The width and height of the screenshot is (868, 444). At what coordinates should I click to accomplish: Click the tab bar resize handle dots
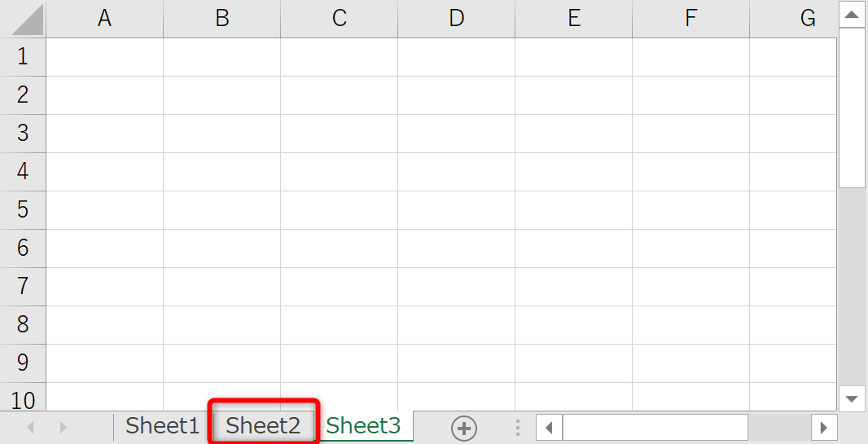click(517, 428)
